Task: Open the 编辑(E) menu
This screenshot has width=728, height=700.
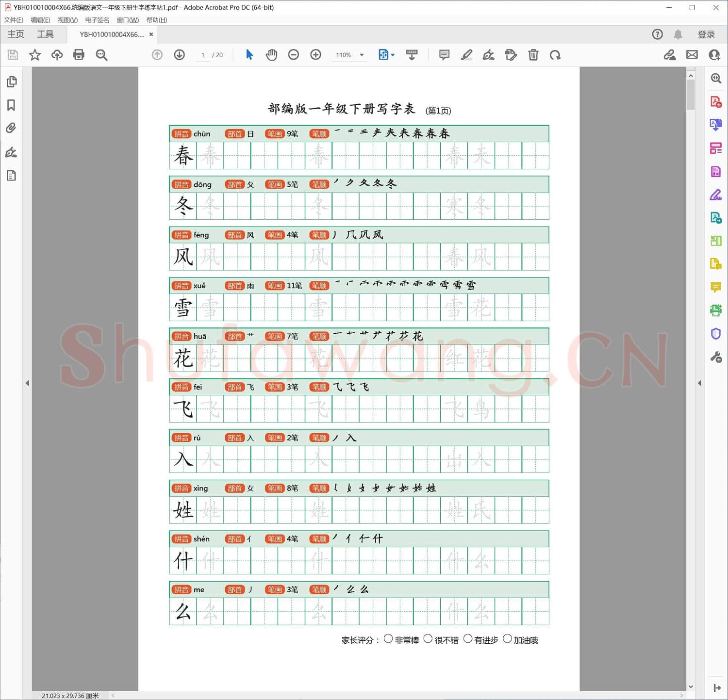Action: click(x=40, y=20)
